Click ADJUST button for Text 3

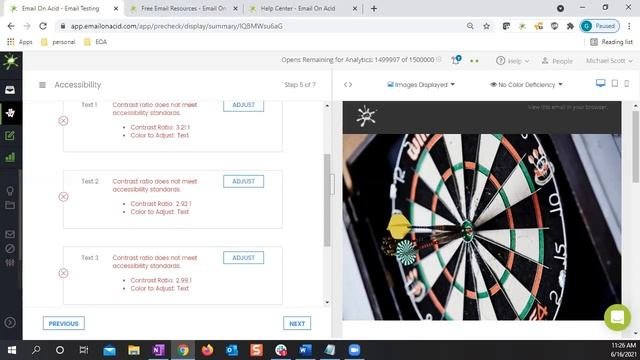(243, 258)
